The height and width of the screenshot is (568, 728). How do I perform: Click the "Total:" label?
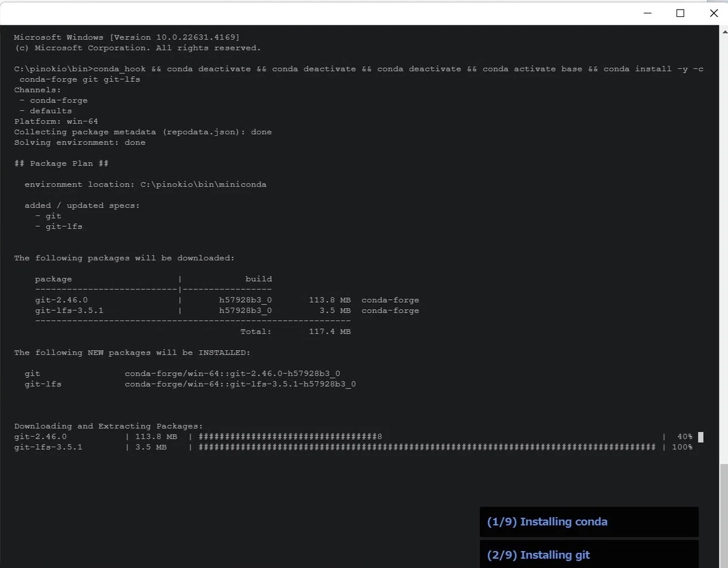point(256,332)
